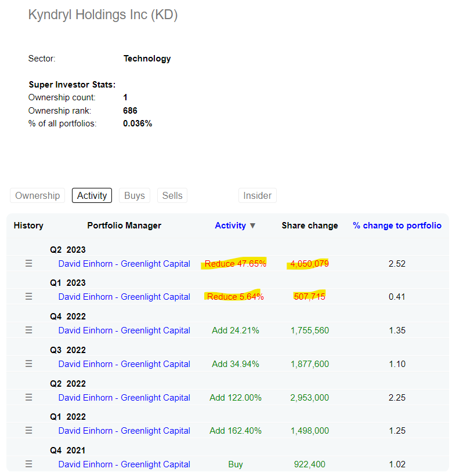
Task: Click portfolio change value 1.02
Action: click(397, 464)
